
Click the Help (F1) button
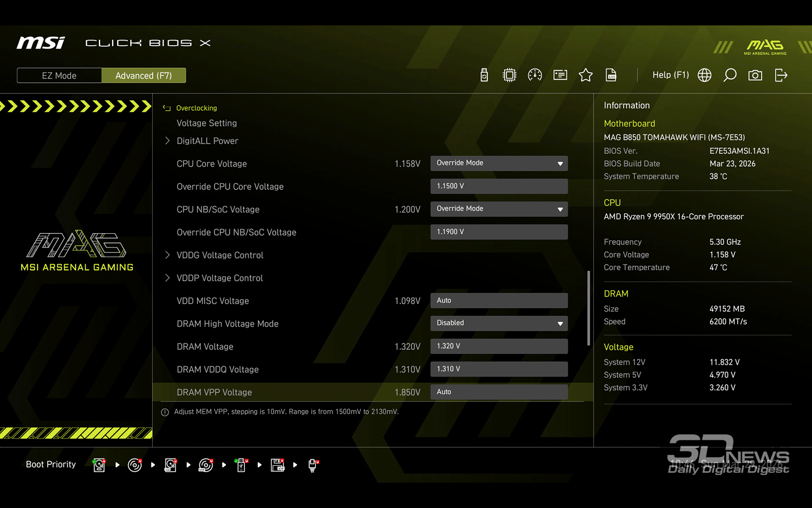[670, 75]
